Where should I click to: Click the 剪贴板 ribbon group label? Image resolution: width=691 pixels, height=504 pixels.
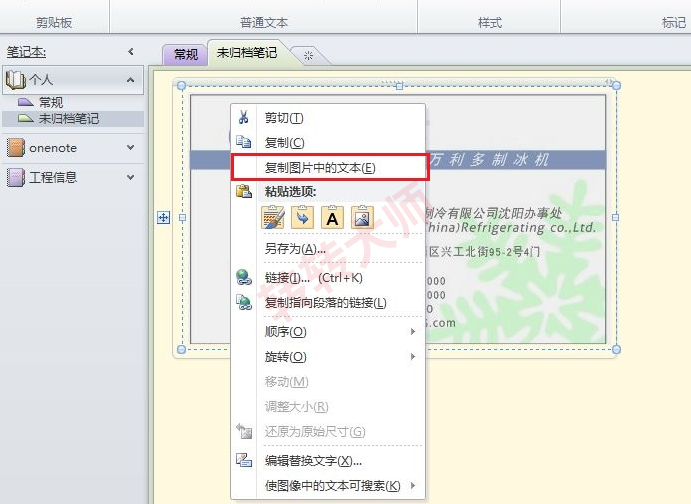[x=54, y=22]
